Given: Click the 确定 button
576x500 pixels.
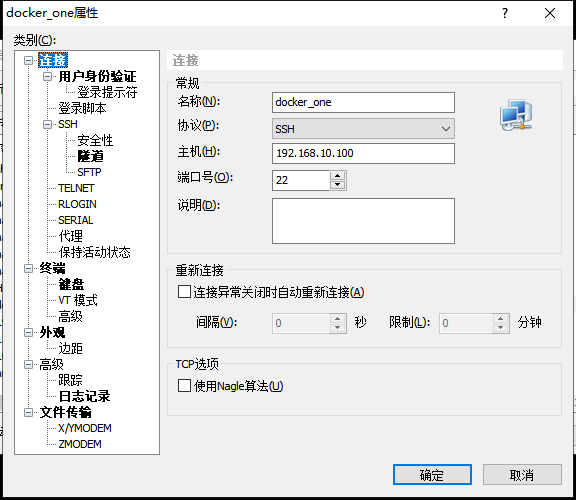Looking at the screenshot, I should [432, 475].
